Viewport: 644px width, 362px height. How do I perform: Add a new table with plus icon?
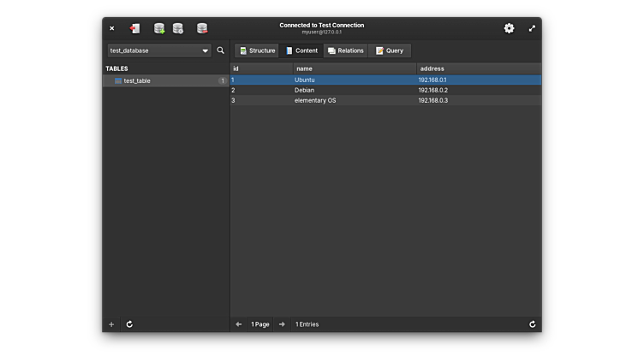click(x=111, y=324)
